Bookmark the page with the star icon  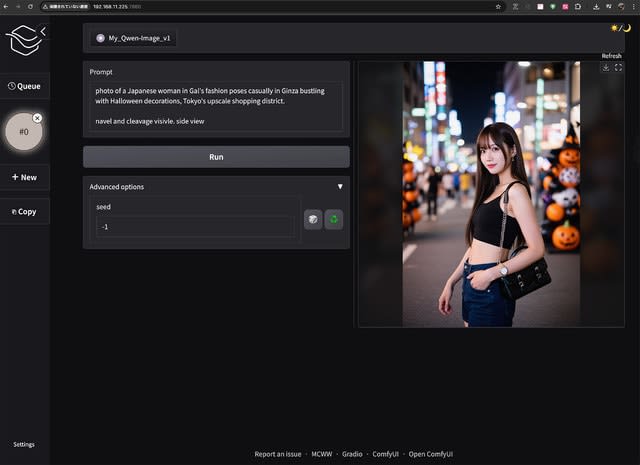coord(498,6)
